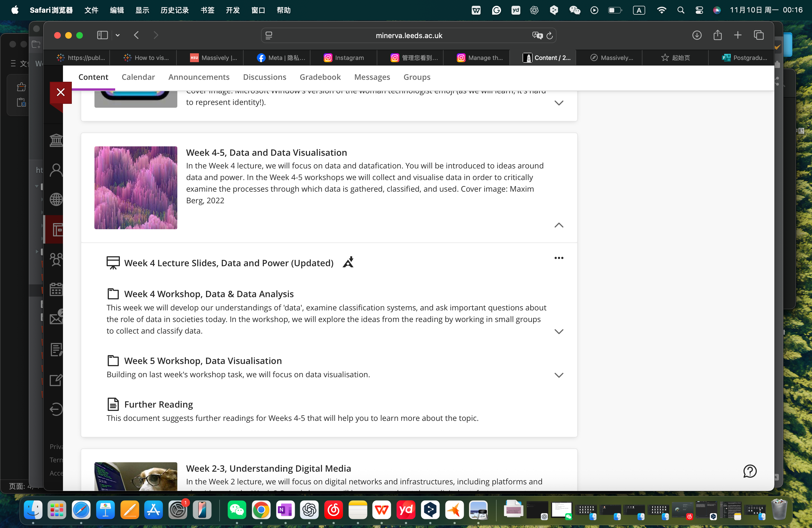Collapse the Week 4-5 Data Visualisation module
The height and width of the screenshot is (528, 812).
coord(558,225)
